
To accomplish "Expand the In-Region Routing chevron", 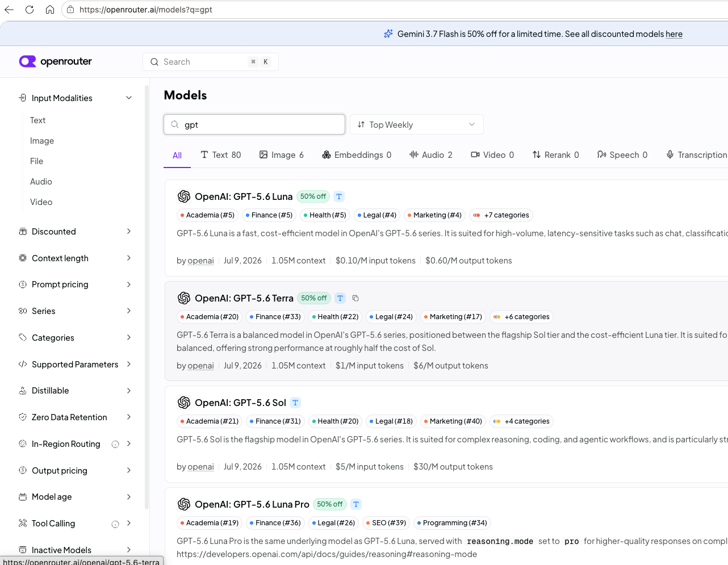I will point(129,444).
